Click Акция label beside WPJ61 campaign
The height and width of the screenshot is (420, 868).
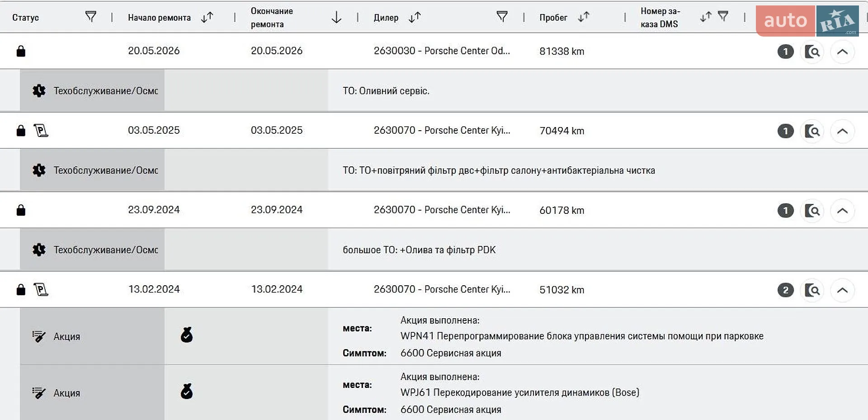click(x=67, y=393)
